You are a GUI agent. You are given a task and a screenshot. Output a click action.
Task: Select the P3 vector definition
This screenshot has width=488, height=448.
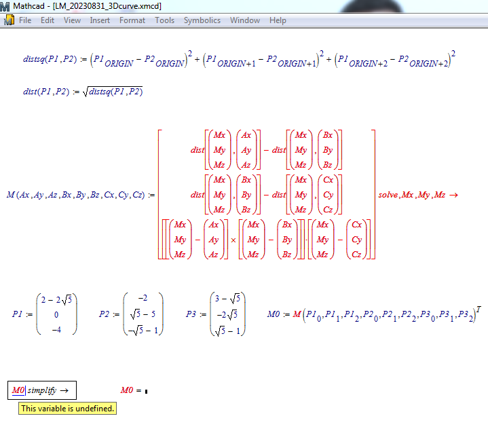(216, 314)
